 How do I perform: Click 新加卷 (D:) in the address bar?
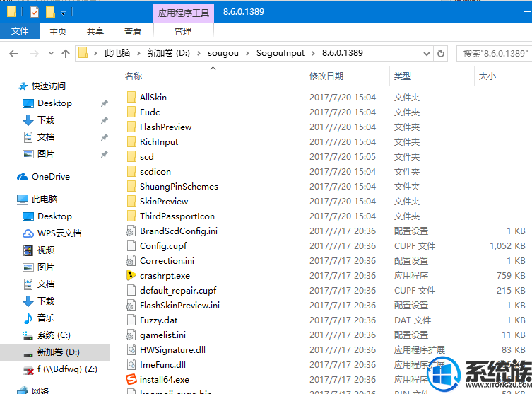point(168,53)
